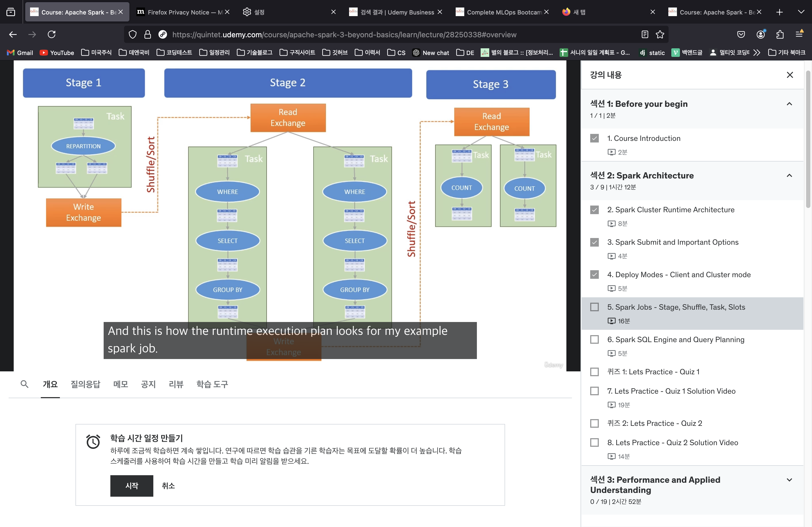Image resolution: width=812 pixels, height=527 pixels.
Task: Open the Pocket save icon
Action: (741, 34)
